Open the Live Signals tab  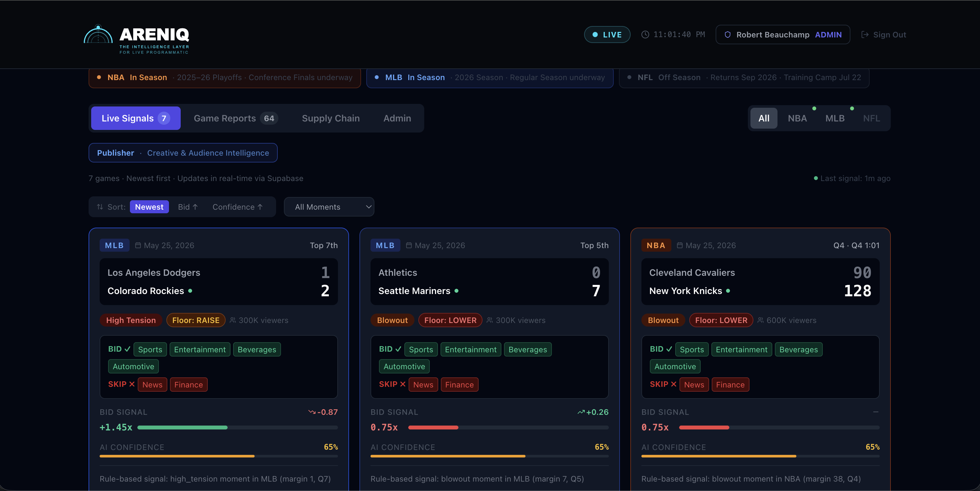pyautogui.click(x=136, y=118)
